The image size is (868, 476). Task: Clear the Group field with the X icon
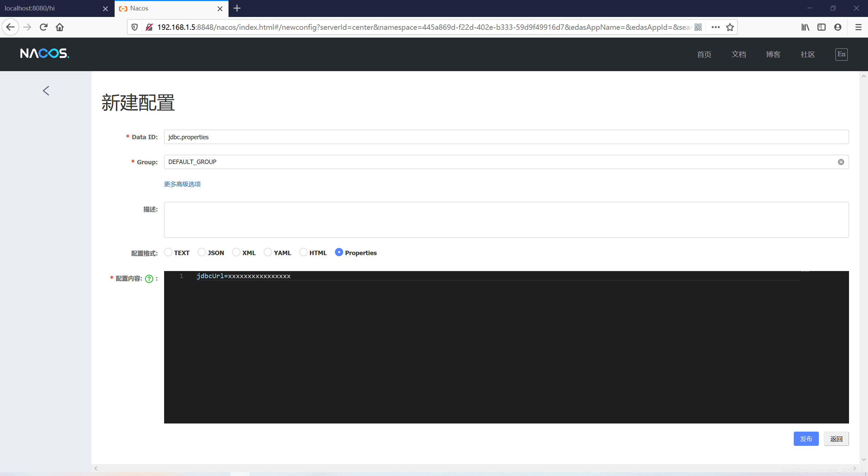[x=841, y=162]
